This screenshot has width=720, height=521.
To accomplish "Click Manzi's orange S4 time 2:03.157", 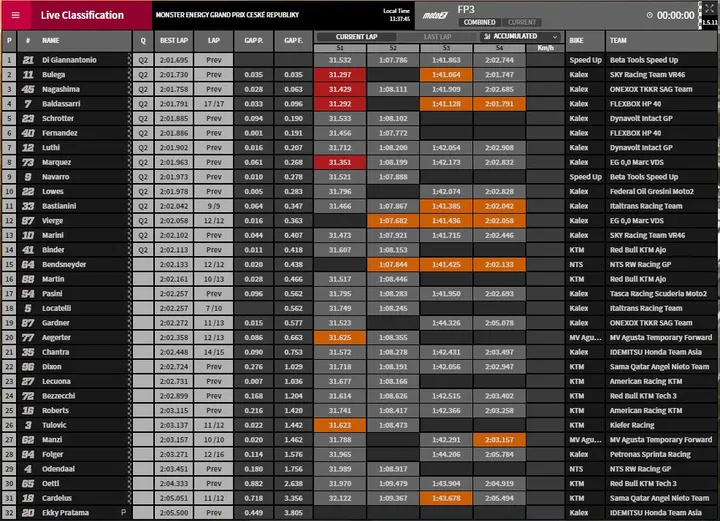I will click(499, 440).
